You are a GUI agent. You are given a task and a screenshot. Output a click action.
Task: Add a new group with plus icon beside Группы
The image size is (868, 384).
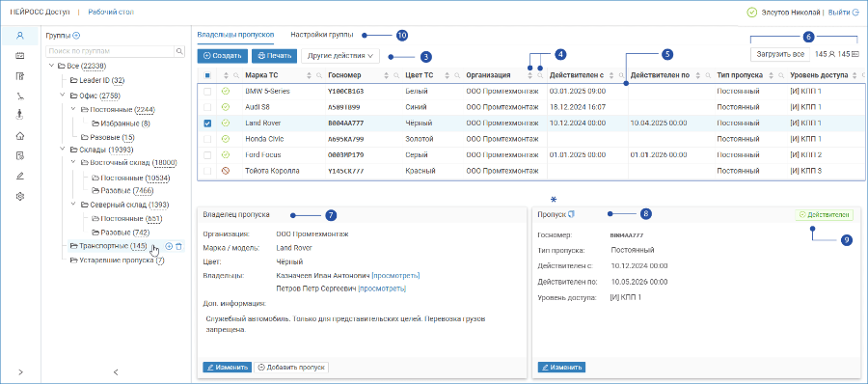coord(76,36)
